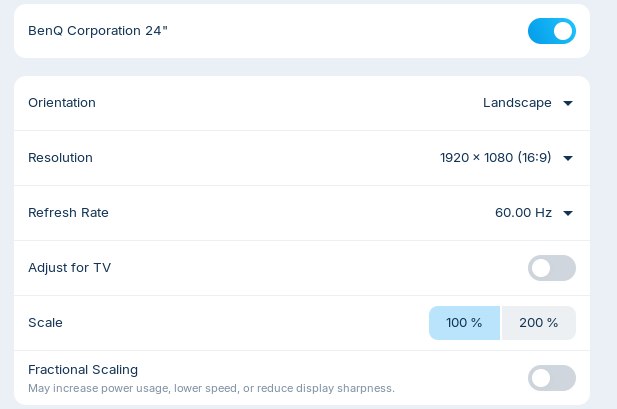The width and height of the screenshot is (617, 409).
Task: Click the Resolution dropdown triangle icon
Action: coord(568,158)
